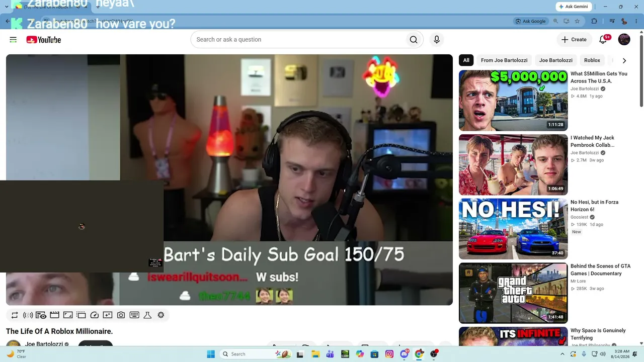Go to the YouTube home logo
The width and height of the screenshot is (644, 362).
click(44, 40)
